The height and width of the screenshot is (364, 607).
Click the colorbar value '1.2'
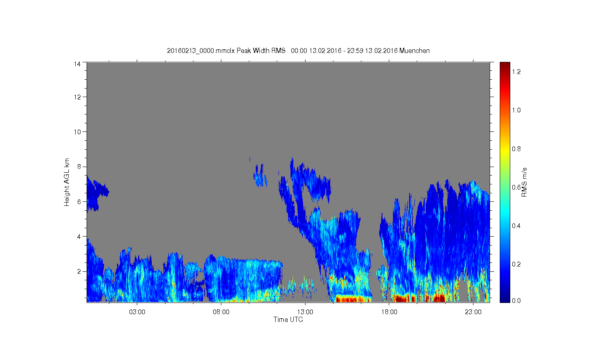(x=516, y=72)
